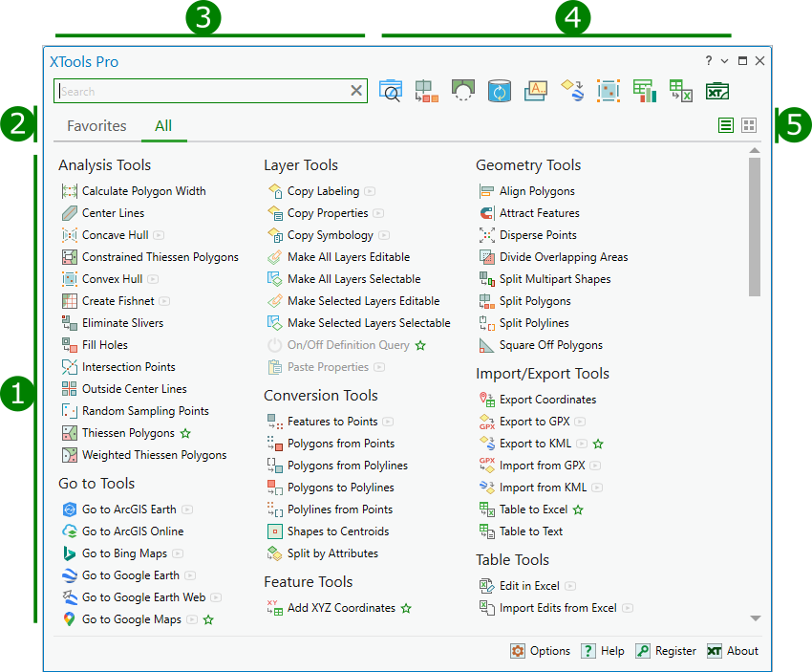This screenshot has height=672, width=812.
Task: Toggle favorite star for Go to Google Maps
Action: coord(208,619)
